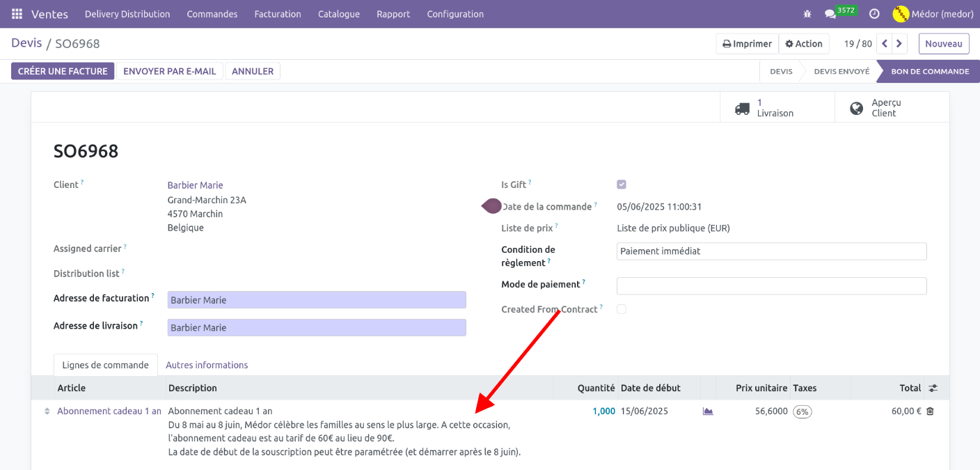Sort by the Article column header
Screen dimensions: 980x470
point(72,389)
